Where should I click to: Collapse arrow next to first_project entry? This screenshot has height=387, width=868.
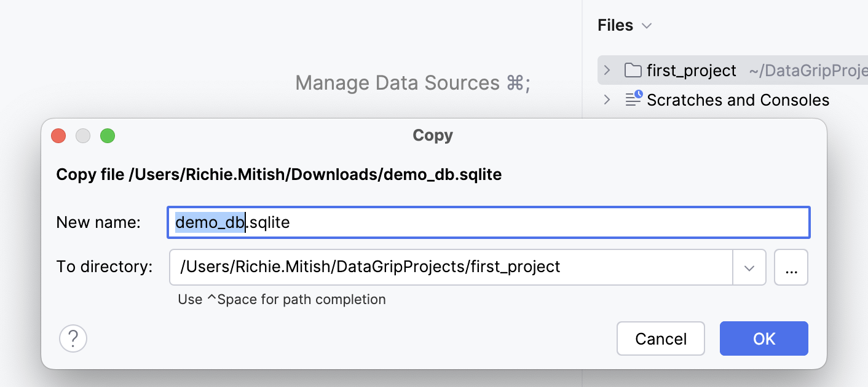pos(606,70)
